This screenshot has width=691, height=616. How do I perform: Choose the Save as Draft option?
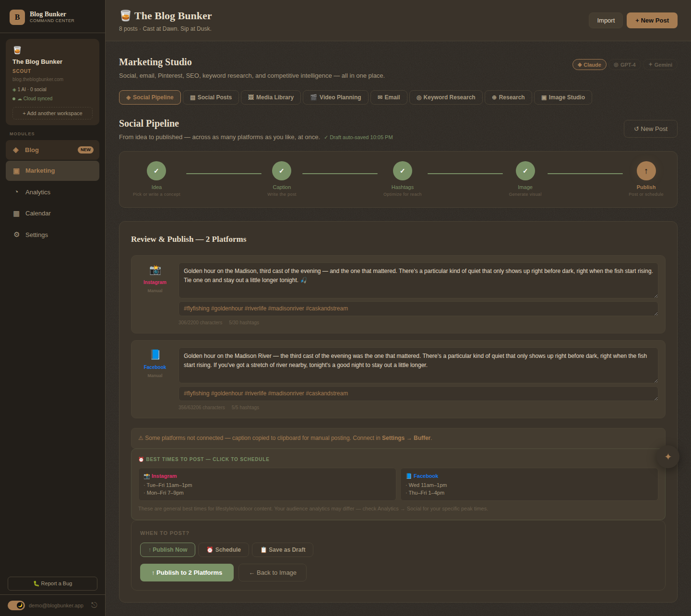(283, 550)
